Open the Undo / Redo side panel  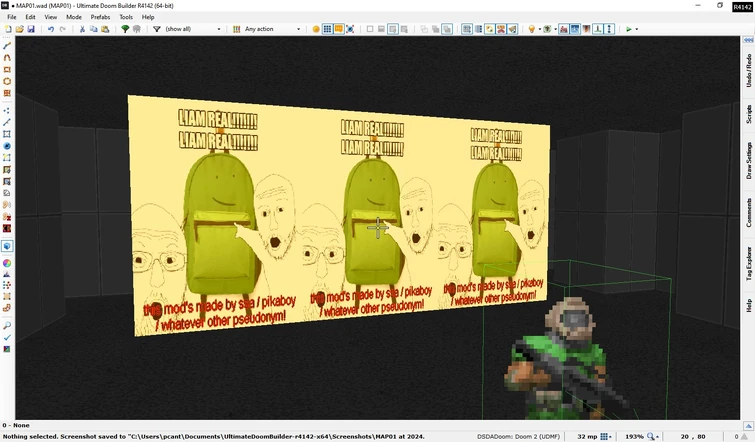(748, 69)
